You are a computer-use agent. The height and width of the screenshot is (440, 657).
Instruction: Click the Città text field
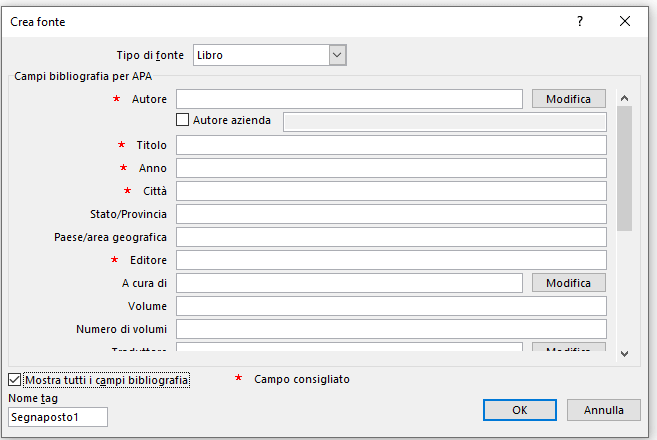point(391,191)
